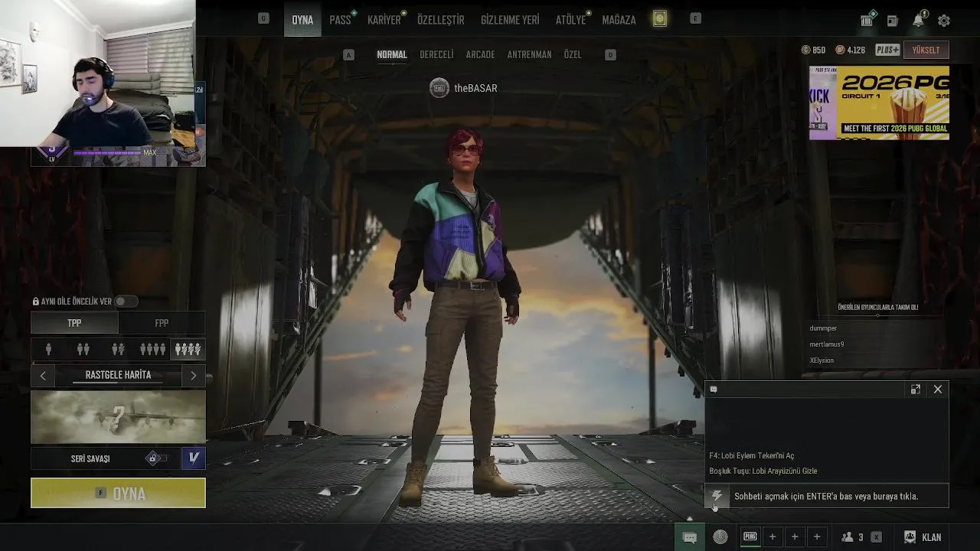
Task: Click the RASTGELE HARİTA map label
Action: pos(118,375)
